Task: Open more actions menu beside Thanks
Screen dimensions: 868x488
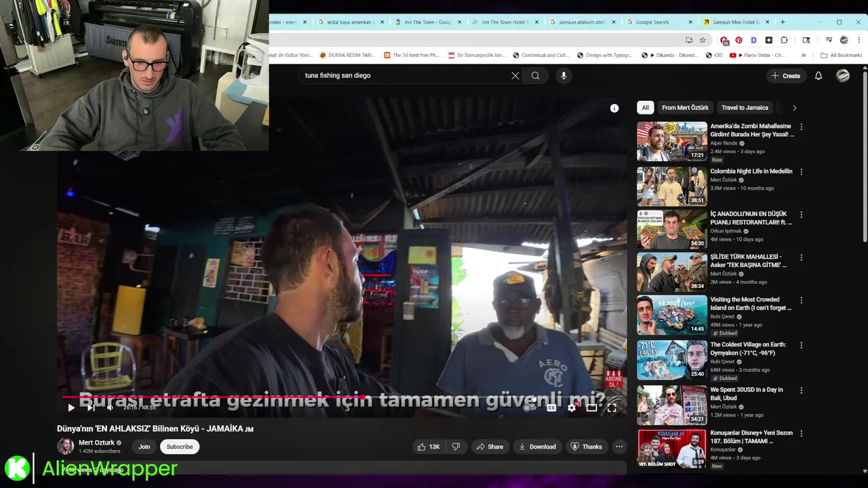Action: [x=619, y=447]
